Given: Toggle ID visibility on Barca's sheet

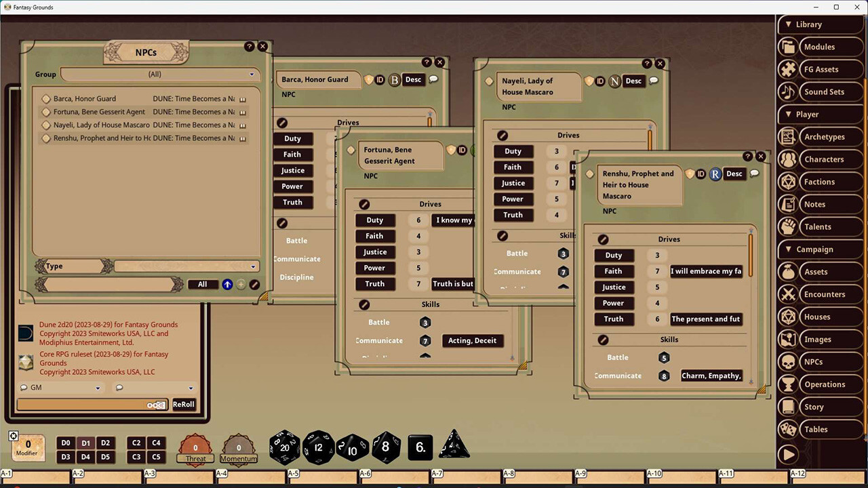Looking at the screenshot, I should (x=379, y=79).
